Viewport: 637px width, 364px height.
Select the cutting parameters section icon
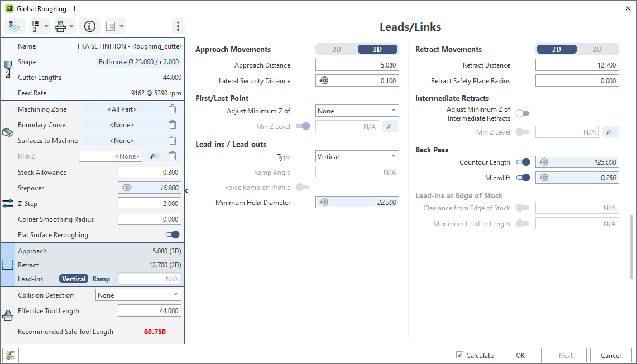[7, 203]
